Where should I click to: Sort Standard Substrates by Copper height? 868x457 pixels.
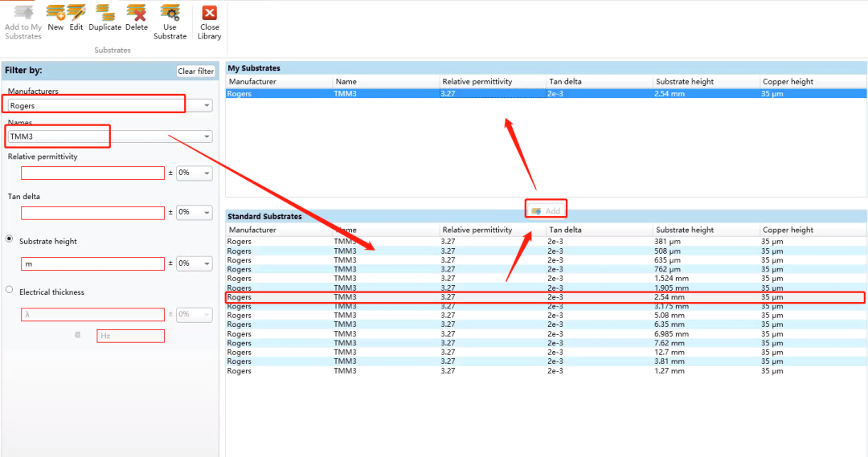813,230
